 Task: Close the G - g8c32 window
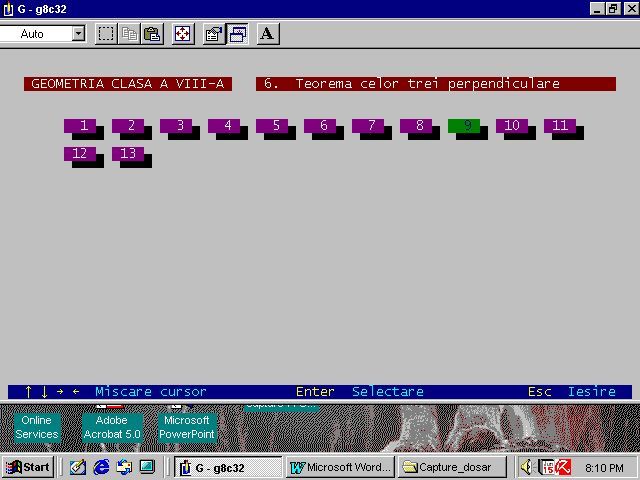pyautogui.click(x=631, y=9)
